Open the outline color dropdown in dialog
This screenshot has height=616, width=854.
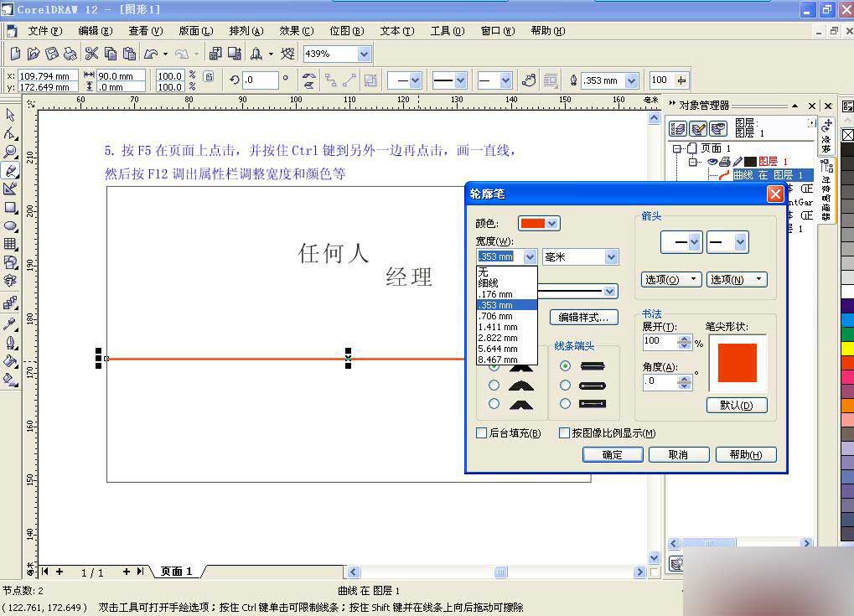pos(552,223)
